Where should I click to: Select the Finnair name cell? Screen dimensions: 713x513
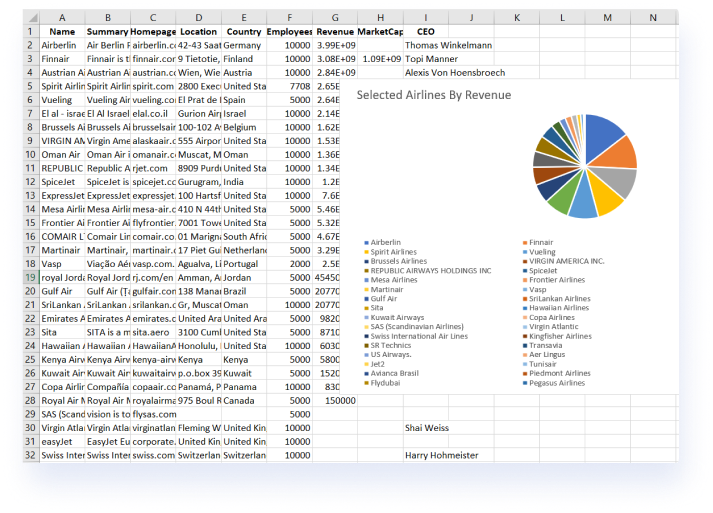[x=62, y=59]
